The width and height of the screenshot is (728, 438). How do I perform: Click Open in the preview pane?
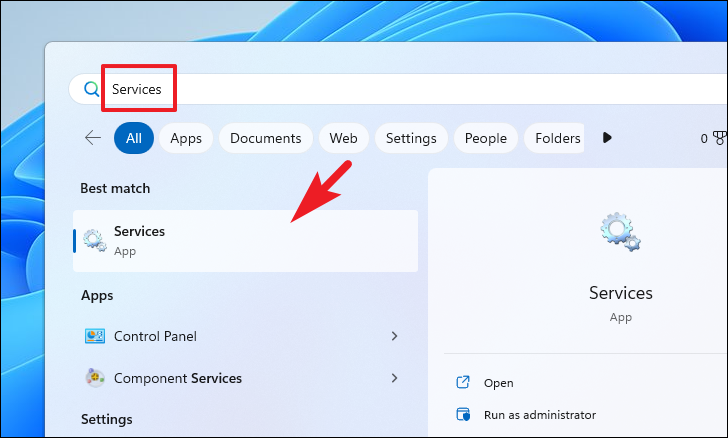pyautogui.click(x=499, y=383)
